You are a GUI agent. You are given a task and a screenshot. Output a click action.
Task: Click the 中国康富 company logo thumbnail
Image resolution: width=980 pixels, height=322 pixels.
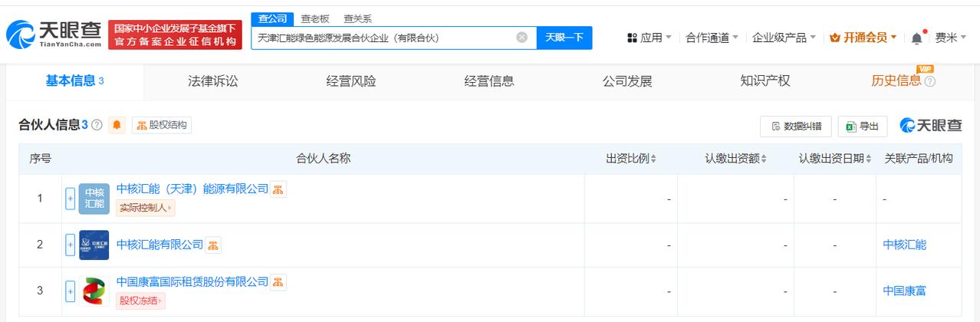(x=94, y=291)
